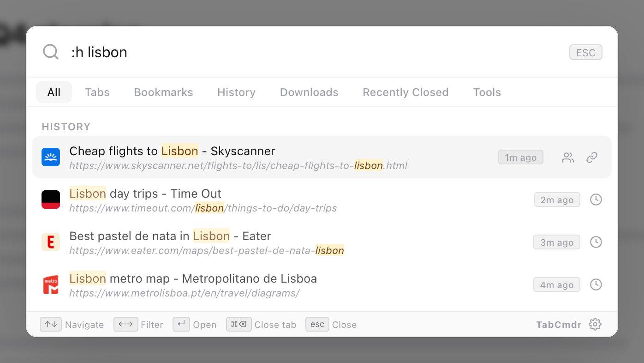This screenshot has height=363, width=644.
Task: Click the search magnifier icon
Action: point(51,52)
